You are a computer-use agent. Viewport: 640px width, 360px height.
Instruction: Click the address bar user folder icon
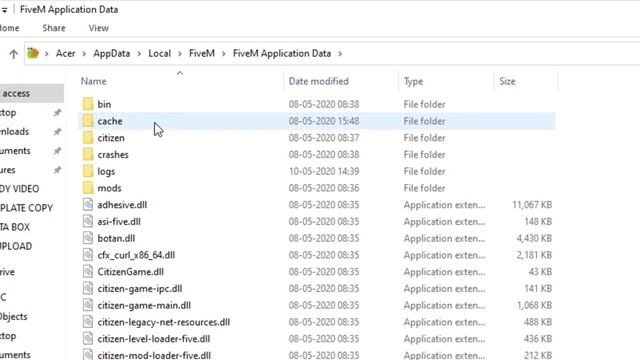[33, 53]
